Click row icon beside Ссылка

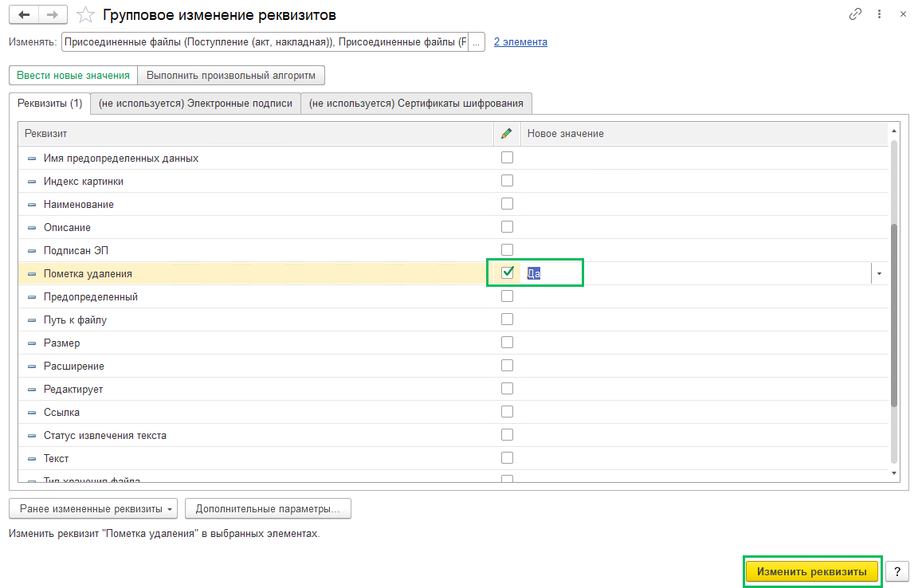32,413
